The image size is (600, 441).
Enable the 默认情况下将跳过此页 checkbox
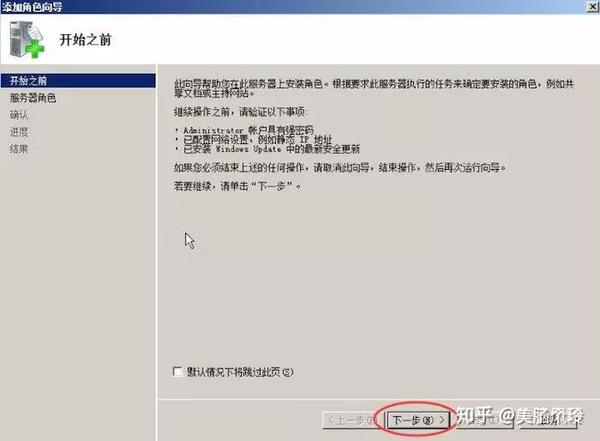tap(177, 371)
